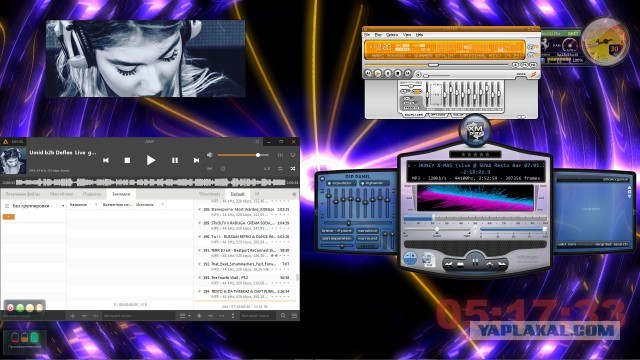640x360 pixels.
Task: Start playback with AIMP Play button
Action: coord(151,160)
